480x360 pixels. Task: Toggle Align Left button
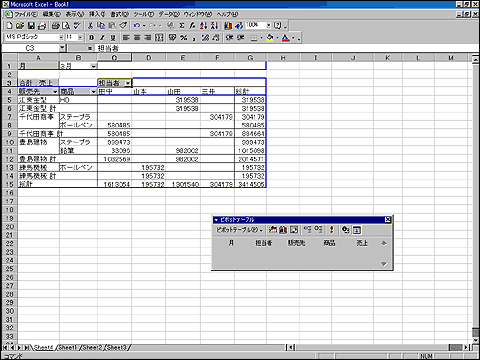tap(126, 38)
